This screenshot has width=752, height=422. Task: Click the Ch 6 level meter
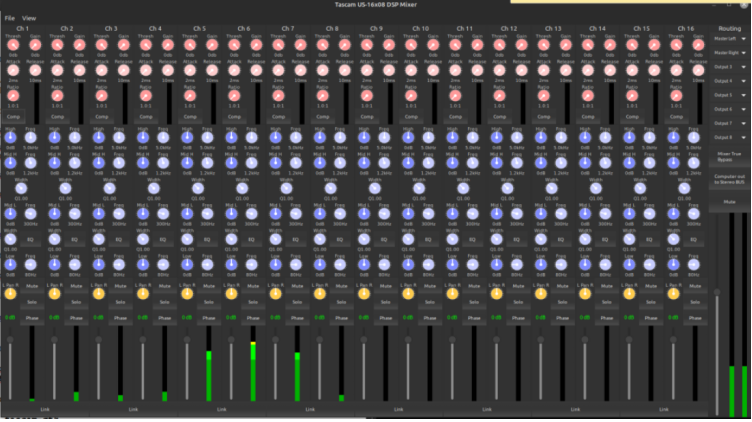253,364
